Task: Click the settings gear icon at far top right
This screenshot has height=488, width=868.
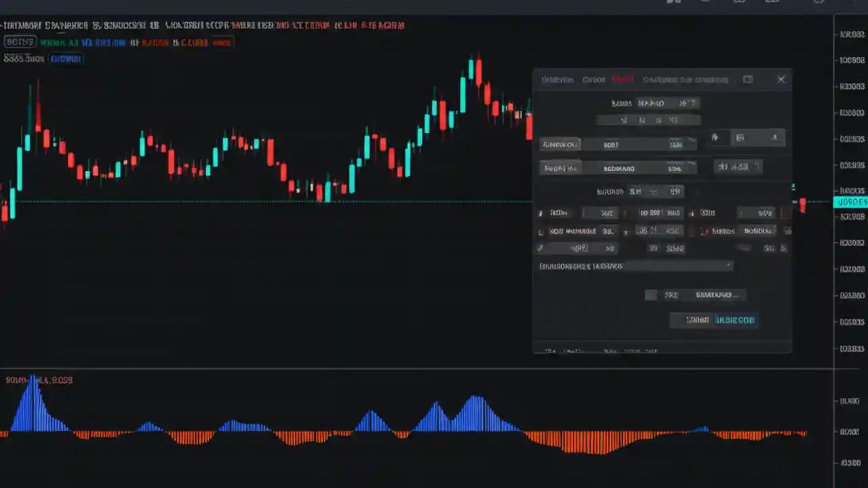Action: point(818,3)
